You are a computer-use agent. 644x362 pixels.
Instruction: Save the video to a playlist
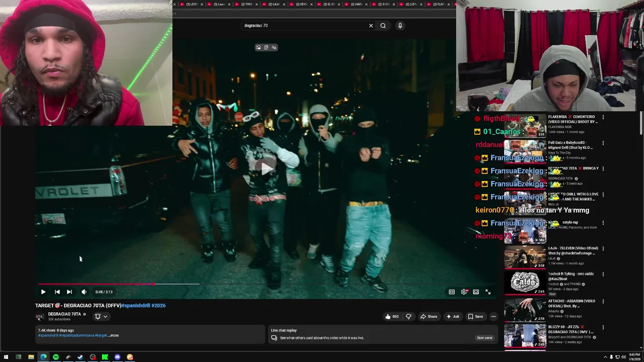475,316
